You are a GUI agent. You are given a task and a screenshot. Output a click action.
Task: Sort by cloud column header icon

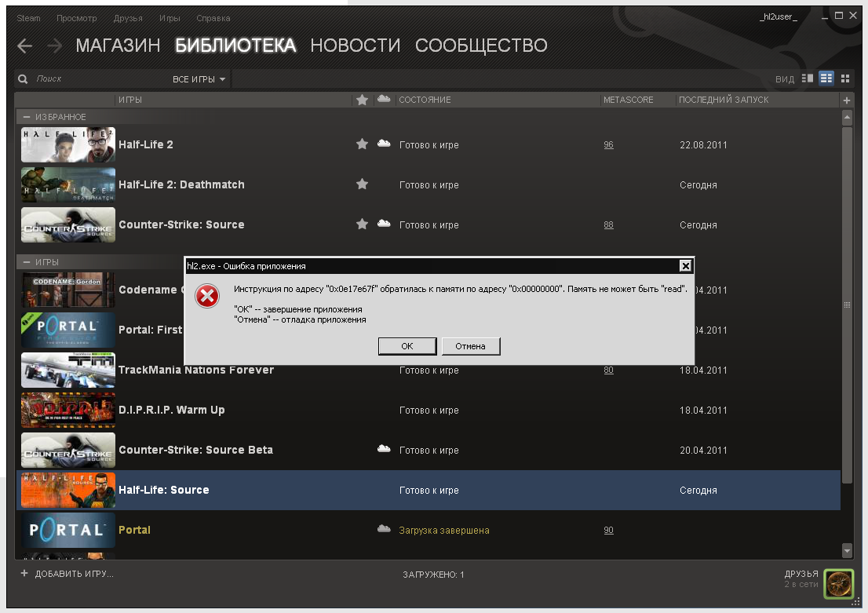coord(384,99)
